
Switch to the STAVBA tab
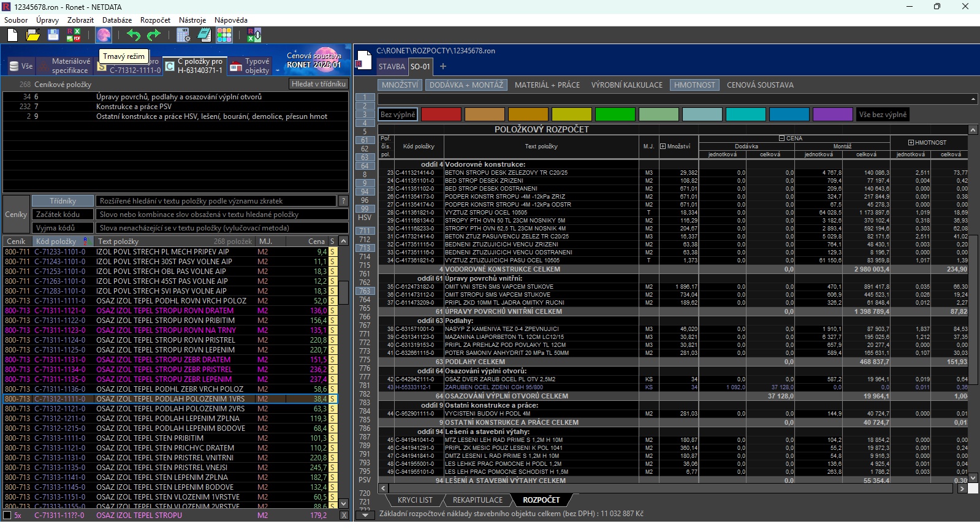coord(392,67)
